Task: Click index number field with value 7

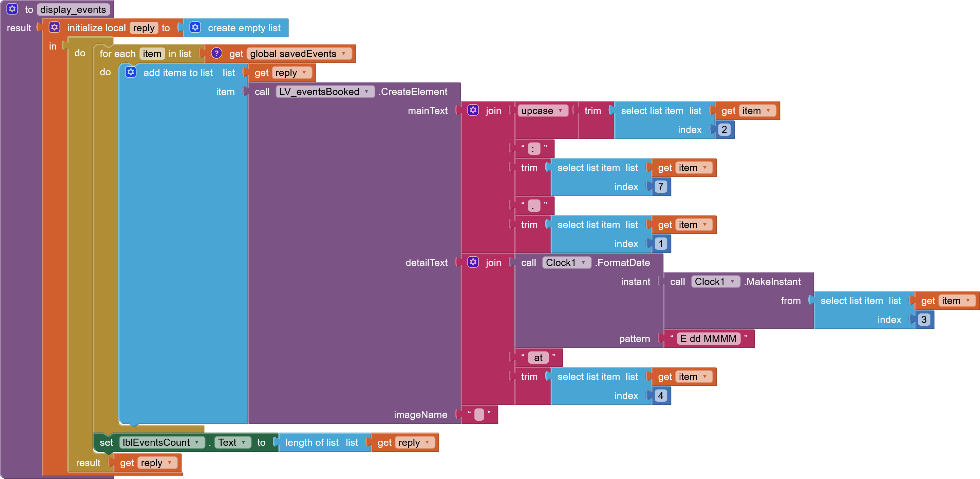Action: [661, 187]
